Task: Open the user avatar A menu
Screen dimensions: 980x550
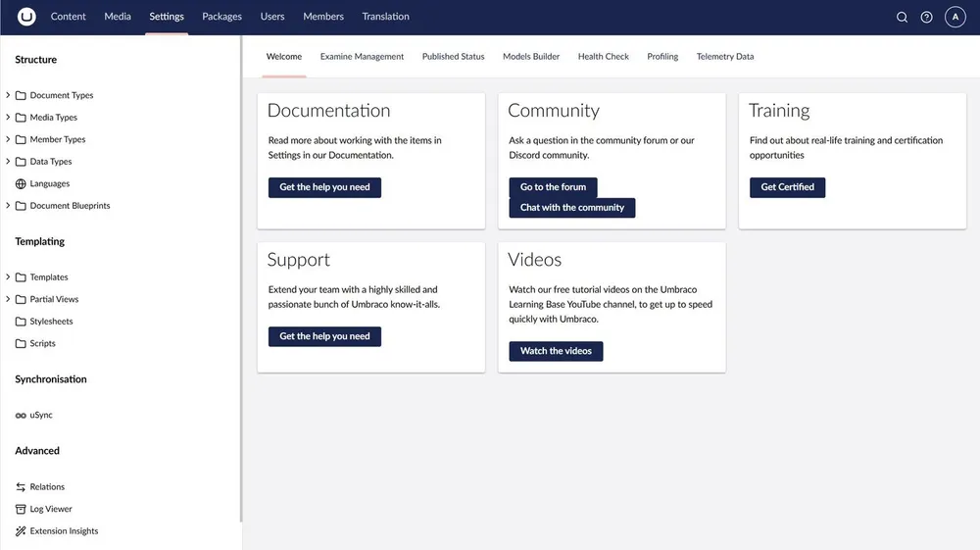Action: [x=955, y=17]
